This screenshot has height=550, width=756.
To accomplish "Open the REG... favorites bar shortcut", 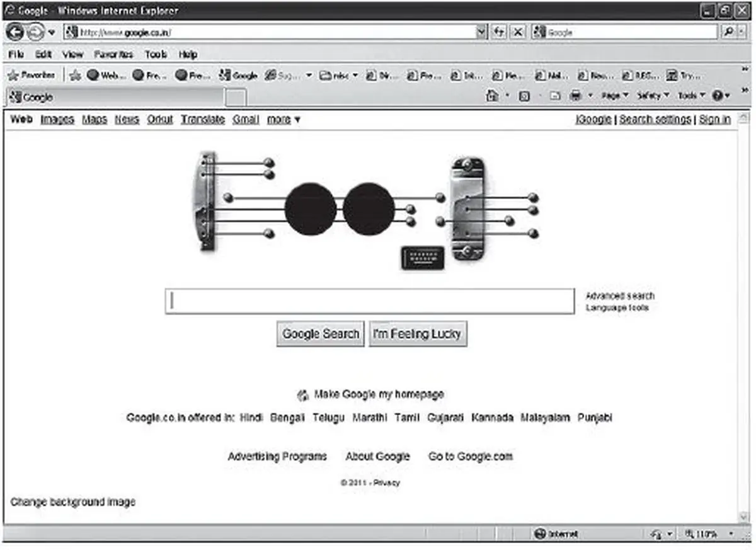I will tap(641, 76).
